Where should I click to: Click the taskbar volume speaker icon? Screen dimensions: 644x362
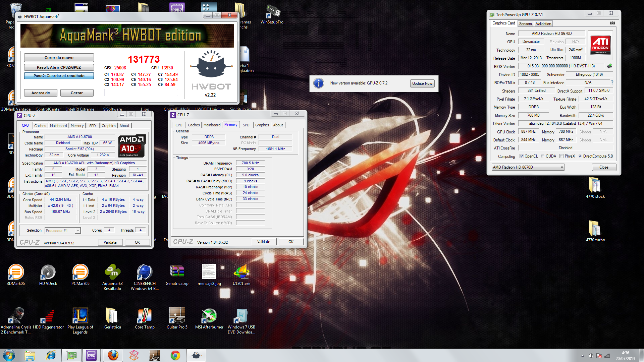click(x=591, y=356)
